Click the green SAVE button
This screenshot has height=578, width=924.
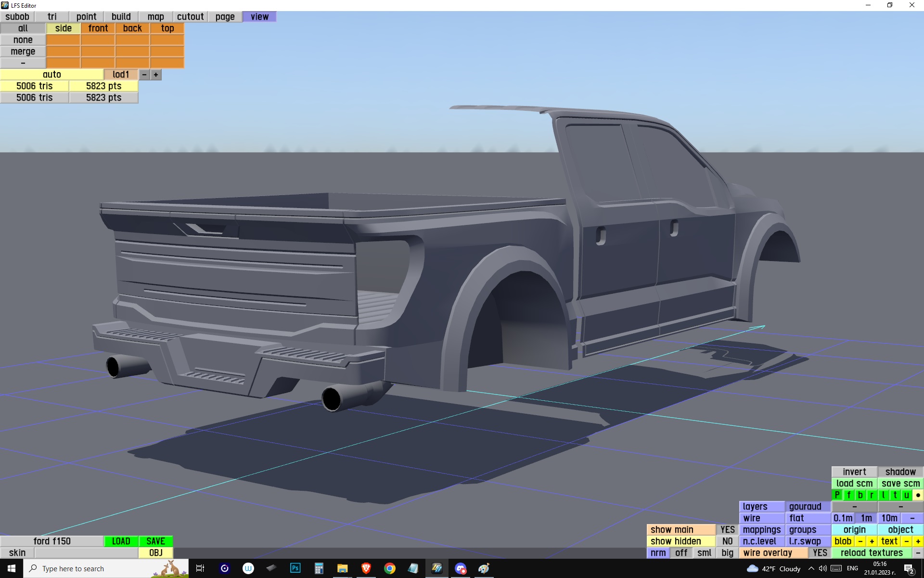[155, 541]
